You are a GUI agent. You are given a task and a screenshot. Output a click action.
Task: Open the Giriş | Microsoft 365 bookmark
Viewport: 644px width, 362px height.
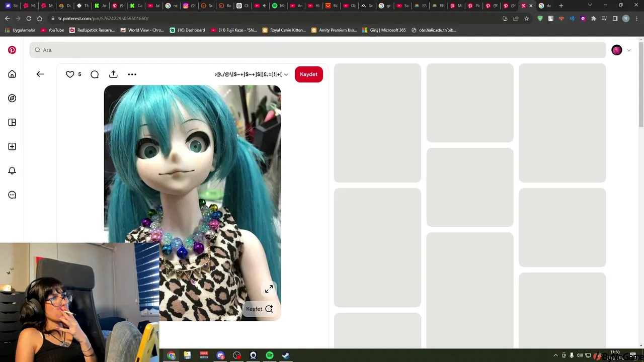(x=384, y=30)
